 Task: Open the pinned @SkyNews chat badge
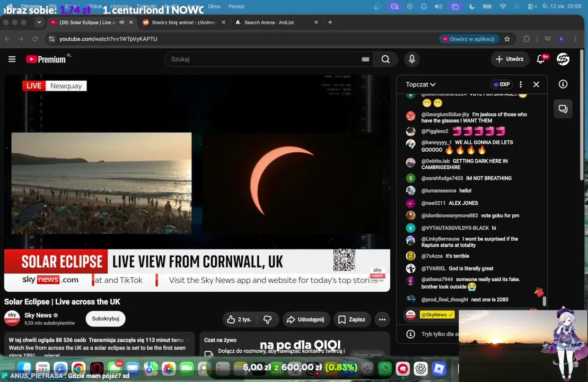(437, 315)
